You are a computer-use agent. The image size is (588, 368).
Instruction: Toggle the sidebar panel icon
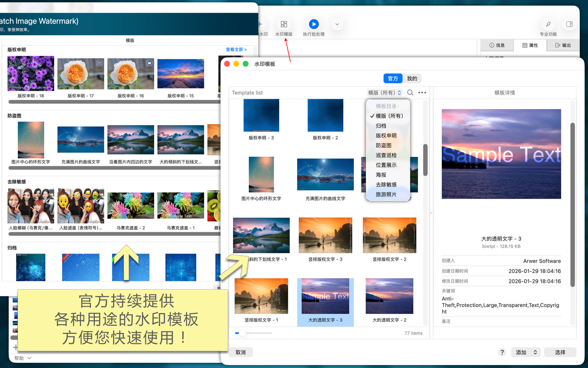(x=569, y=24)
